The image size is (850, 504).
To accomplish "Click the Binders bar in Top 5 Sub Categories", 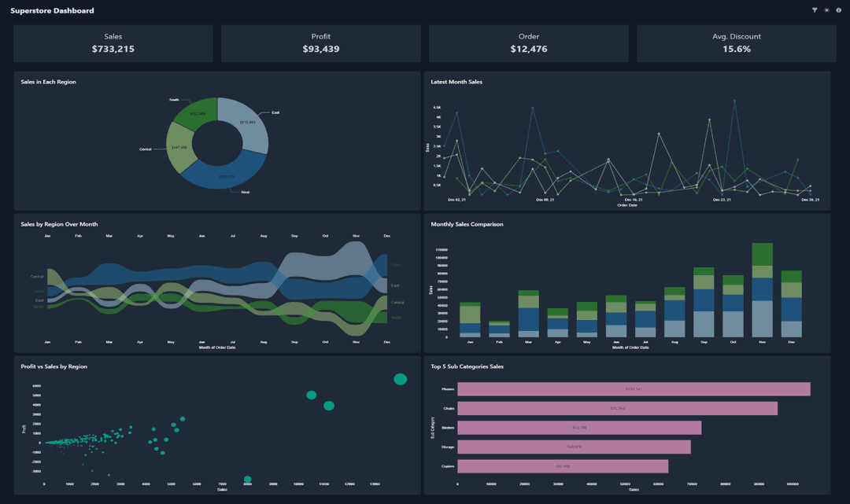I will pos(578,427).
